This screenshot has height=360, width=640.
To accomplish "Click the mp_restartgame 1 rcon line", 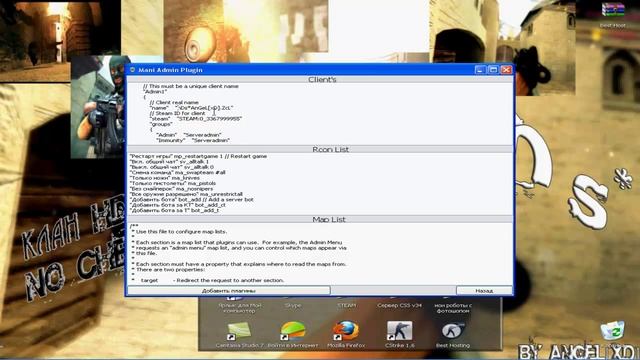I will pos(198,156).
